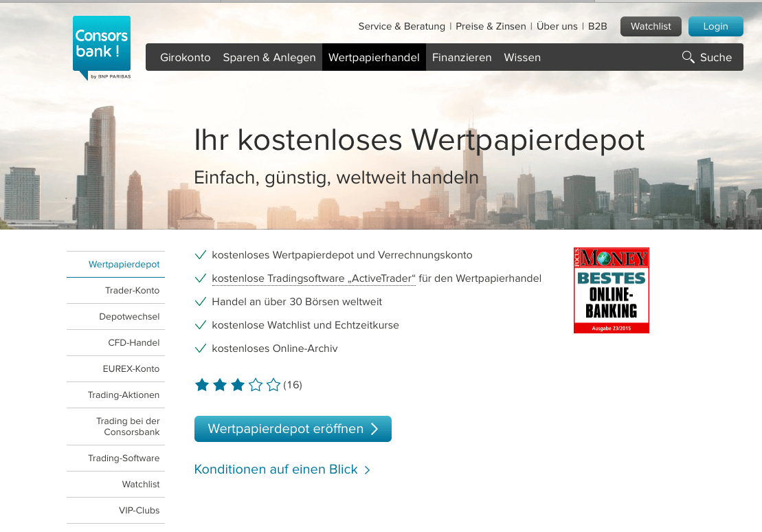762x532 pixels.
Task: Click the third rating star
Action: [x=238, y=385]
